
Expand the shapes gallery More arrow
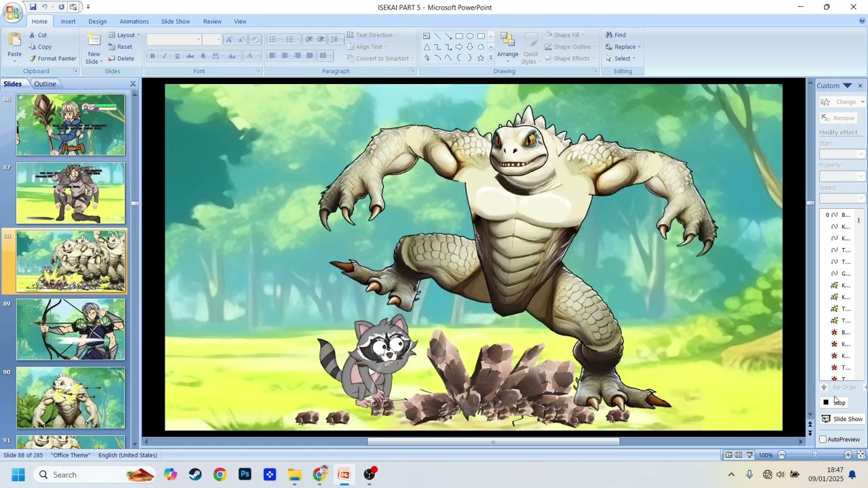point(491,58)
